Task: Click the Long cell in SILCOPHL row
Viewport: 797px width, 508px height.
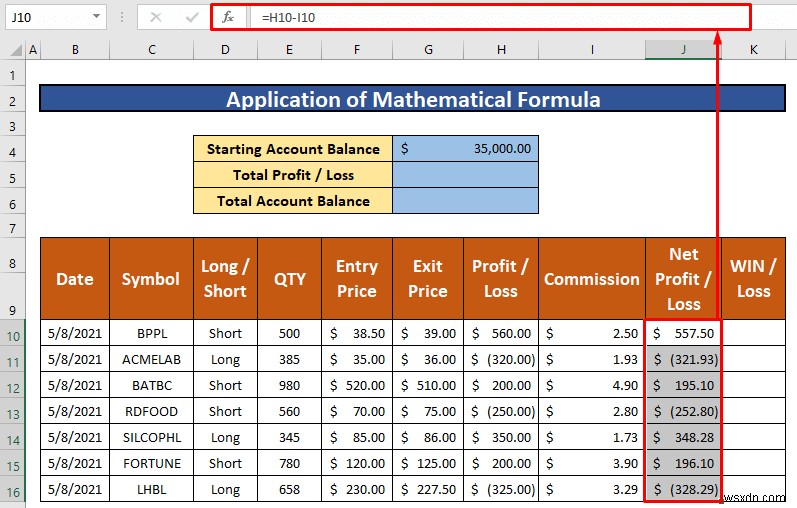Action: click(x=225, y=437)
